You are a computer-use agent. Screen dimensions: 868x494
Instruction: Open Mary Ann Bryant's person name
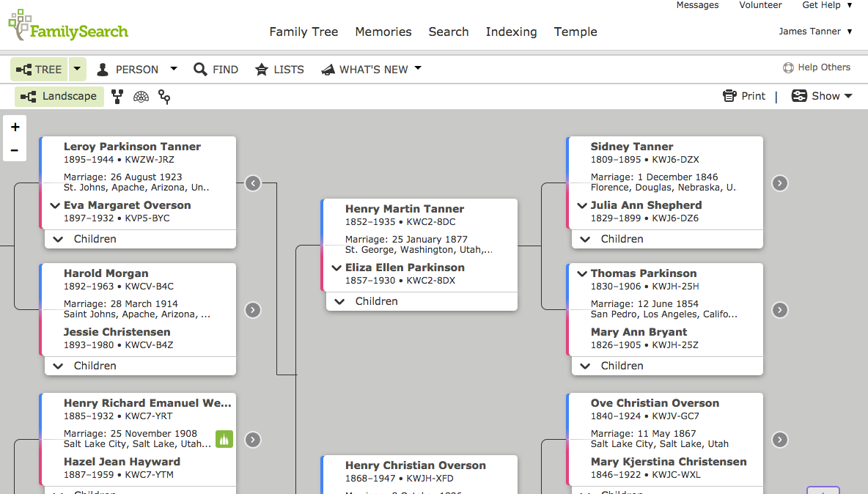point(639,332)
